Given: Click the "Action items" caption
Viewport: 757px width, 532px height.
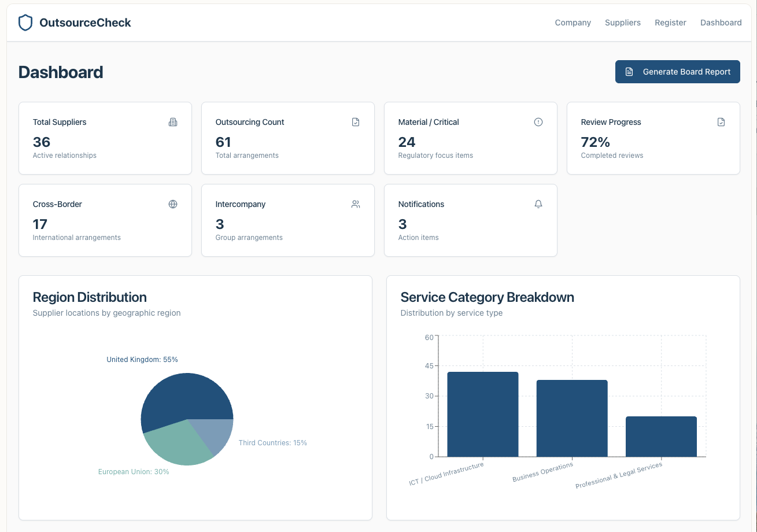Looking at the screenshot, I should (x=419, y=238).
